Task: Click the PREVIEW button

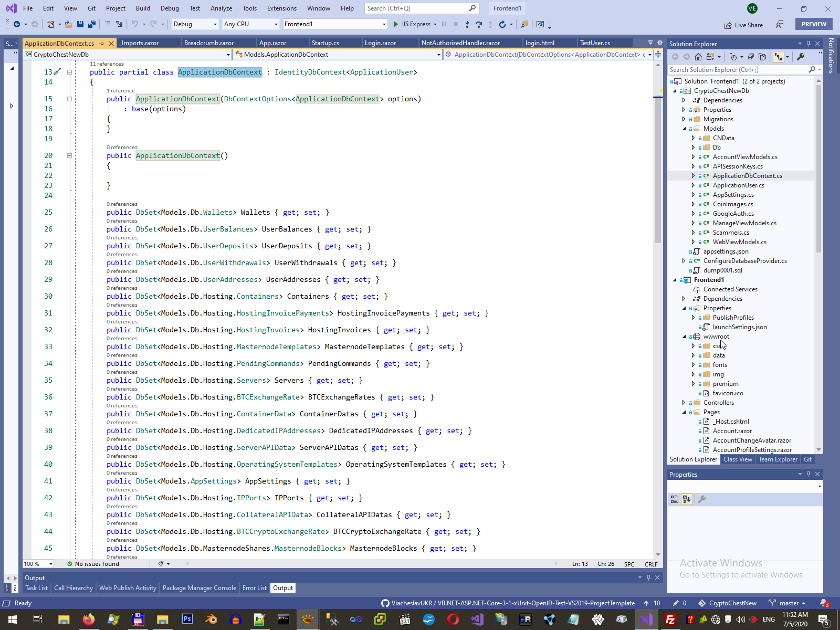Action: coord(814,24)
